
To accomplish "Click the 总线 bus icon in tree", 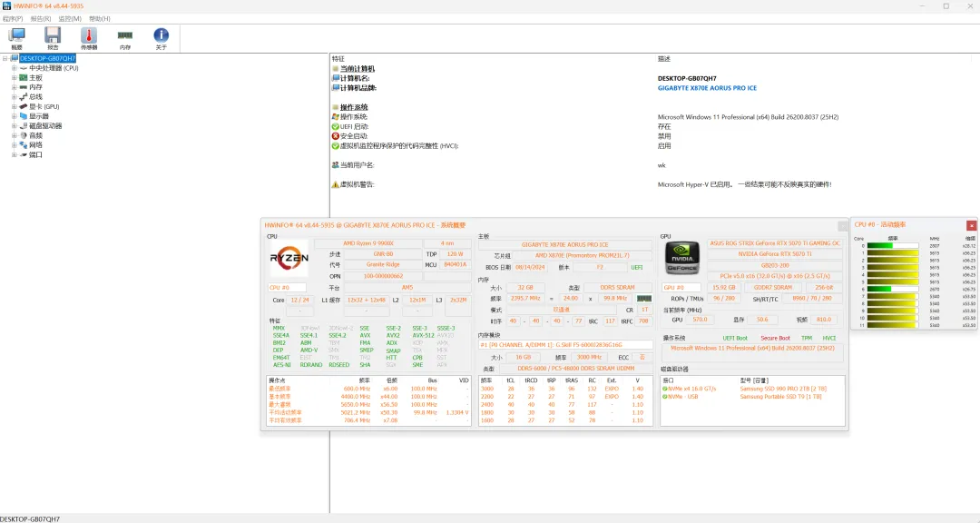I will 23,97.
